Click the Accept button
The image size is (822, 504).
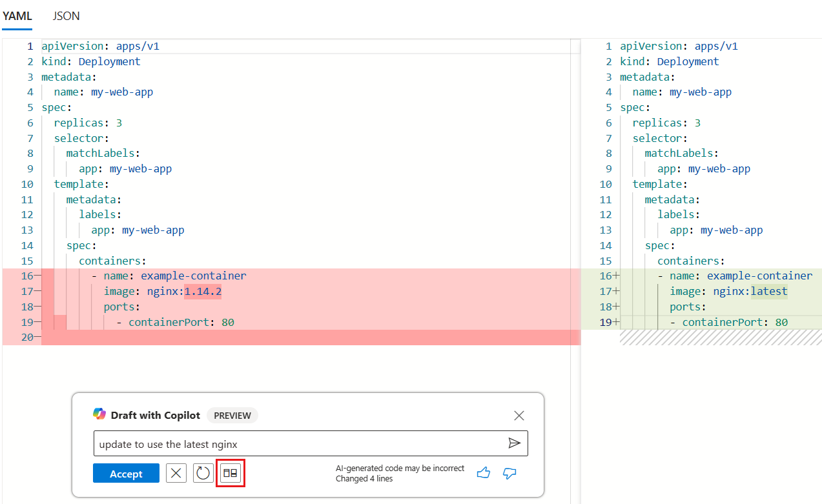click(x=126, y=474)
